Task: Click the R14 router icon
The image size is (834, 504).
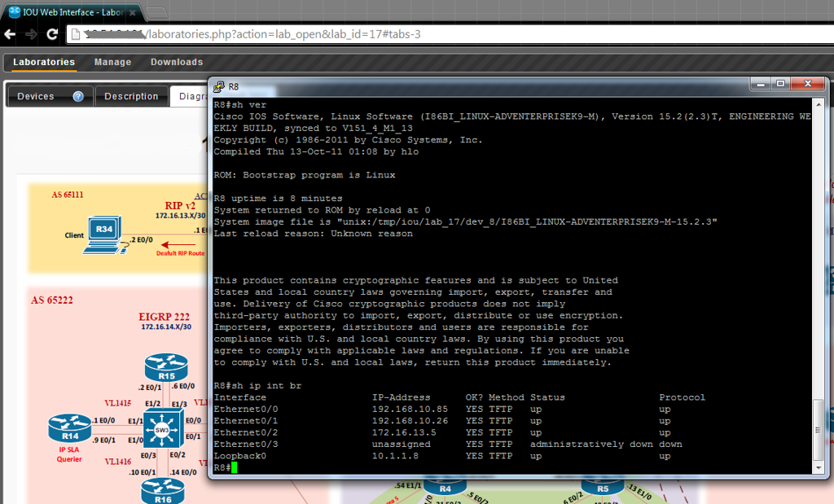Action: (x=70, y=428)
